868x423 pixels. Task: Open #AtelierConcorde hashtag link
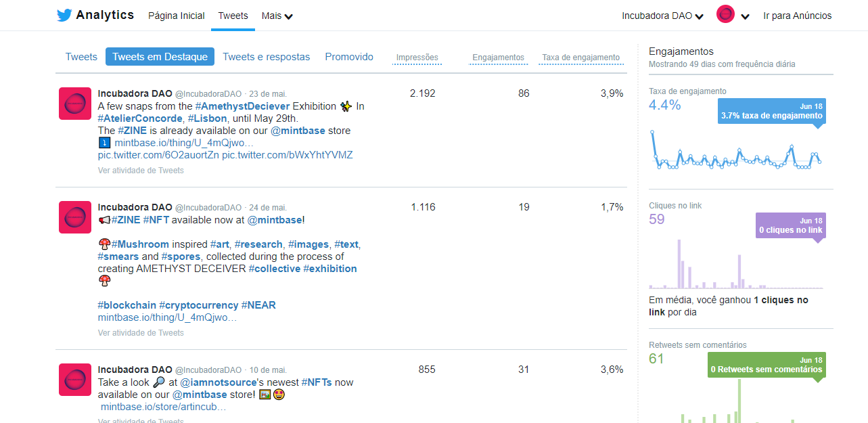click(x=140, y=118)
